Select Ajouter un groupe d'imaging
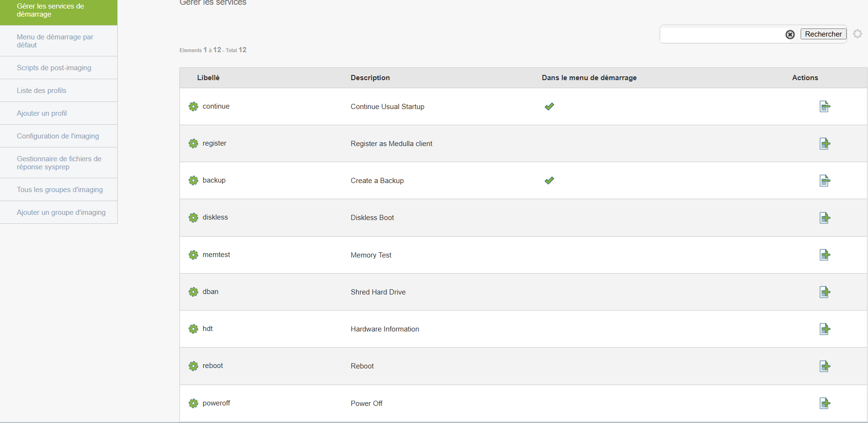This screenshot has height=423, width=868. coord(59,212)
